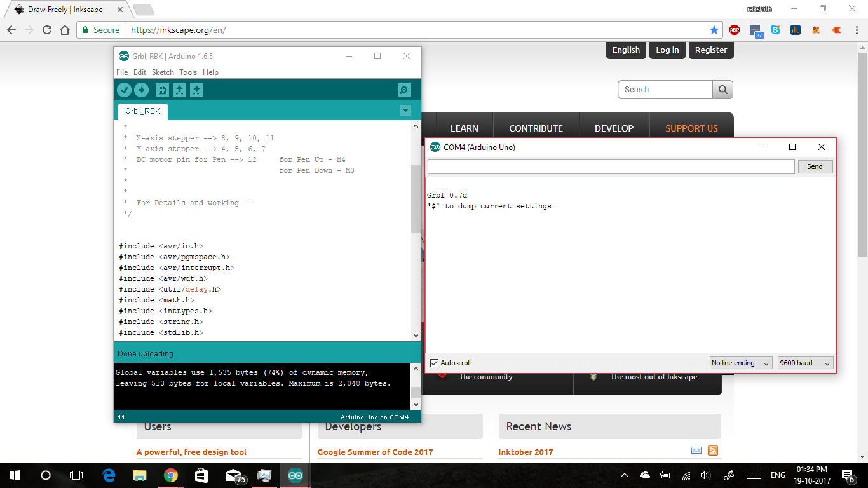Open the Tools menu in Arduino
Screen dimensions: 868x488
[x=188, y=72]
